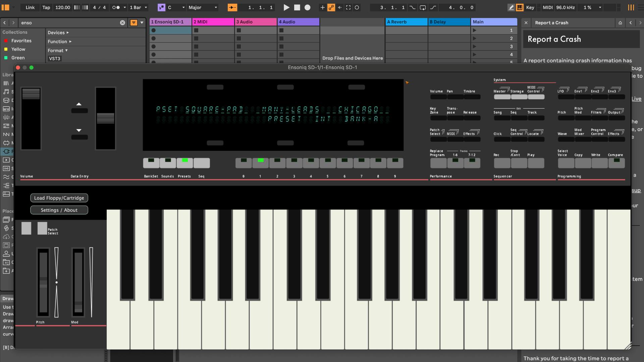Toggle the Key map mode

point(530,7)
